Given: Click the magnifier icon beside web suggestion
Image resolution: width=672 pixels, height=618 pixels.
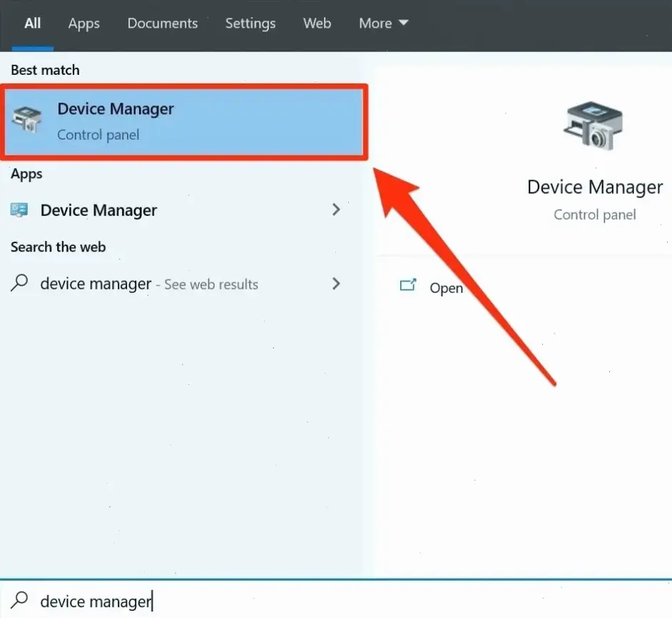Looking at the screenshot, I should [x=19, y=284].
